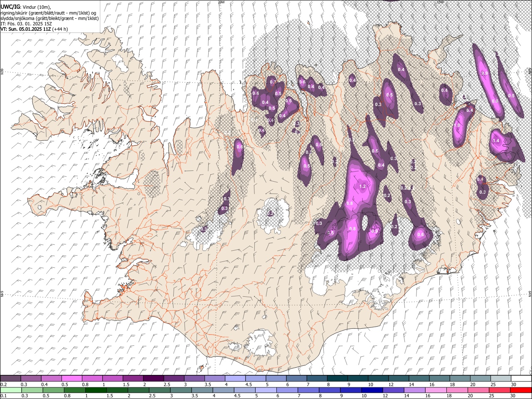Select the "slydda/snjókoma" header line
Viewport: 532px width, 399px height.
[x=49, y=18]
